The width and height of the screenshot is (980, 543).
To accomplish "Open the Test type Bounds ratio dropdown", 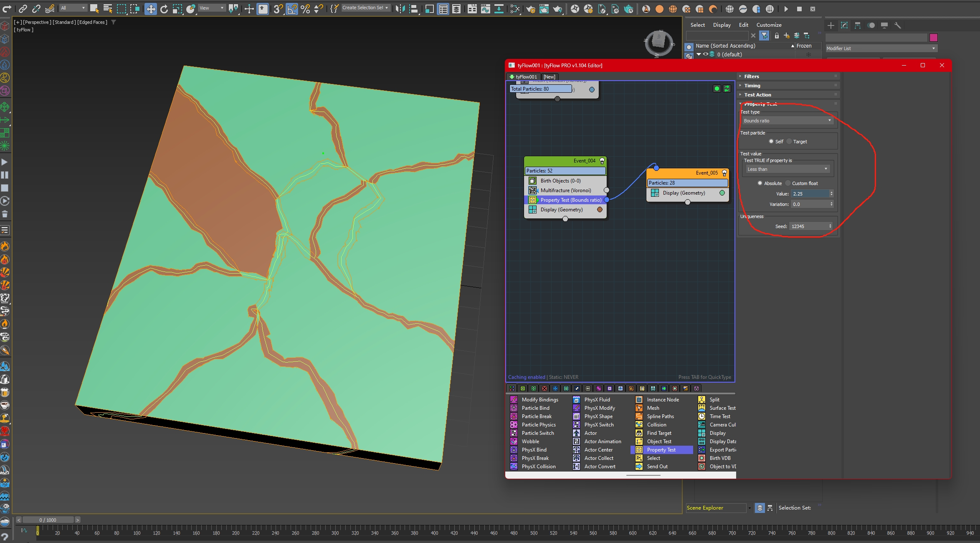I will point(788,121).
